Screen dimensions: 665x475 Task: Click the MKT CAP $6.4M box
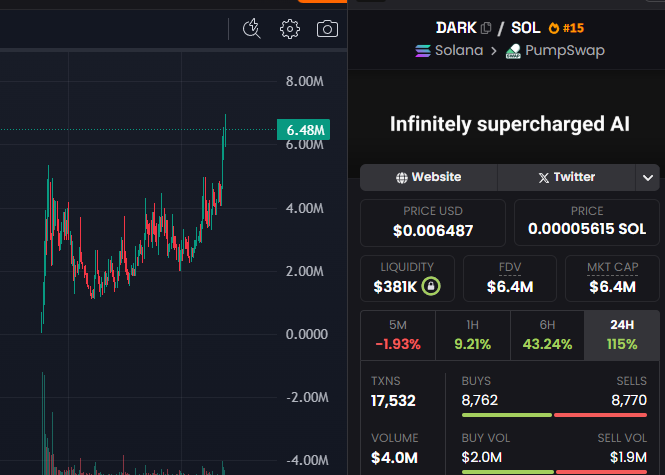pos(612,278)
